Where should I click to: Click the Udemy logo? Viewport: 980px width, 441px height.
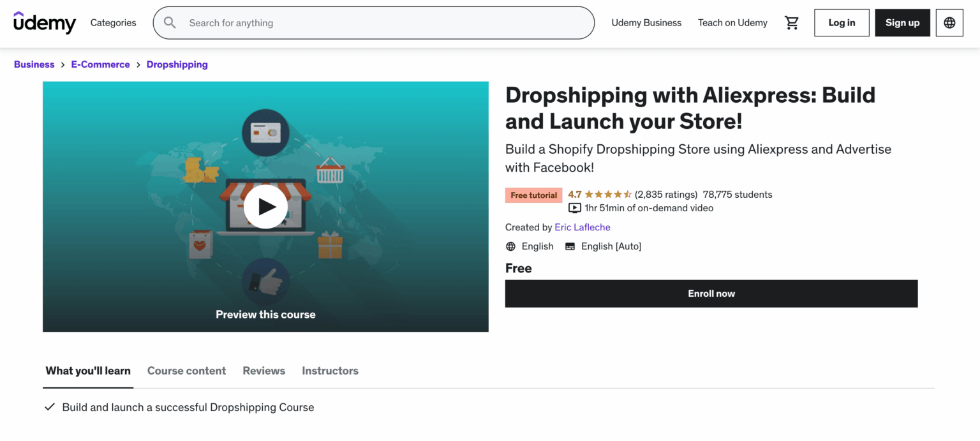(44, 22)
